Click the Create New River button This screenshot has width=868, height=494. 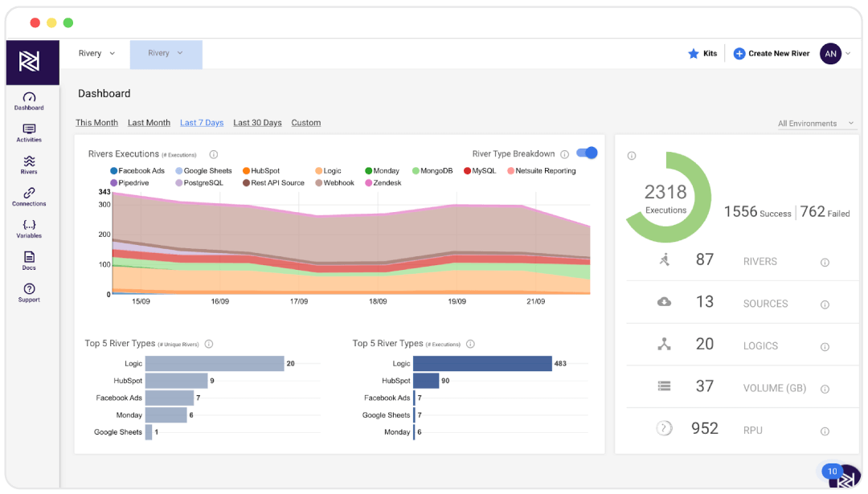pos(771,54)
